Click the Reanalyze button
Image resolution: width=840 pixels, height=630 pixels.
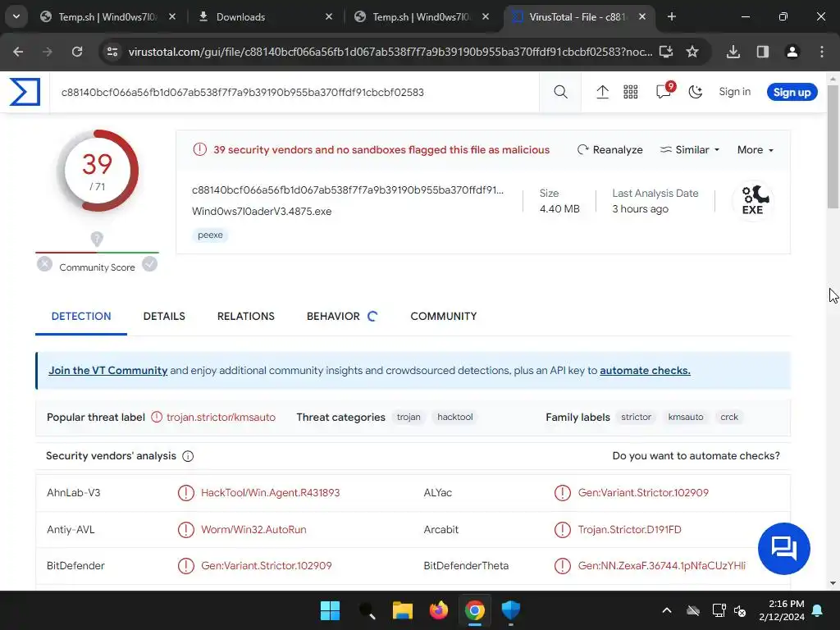tap(609, 150)
